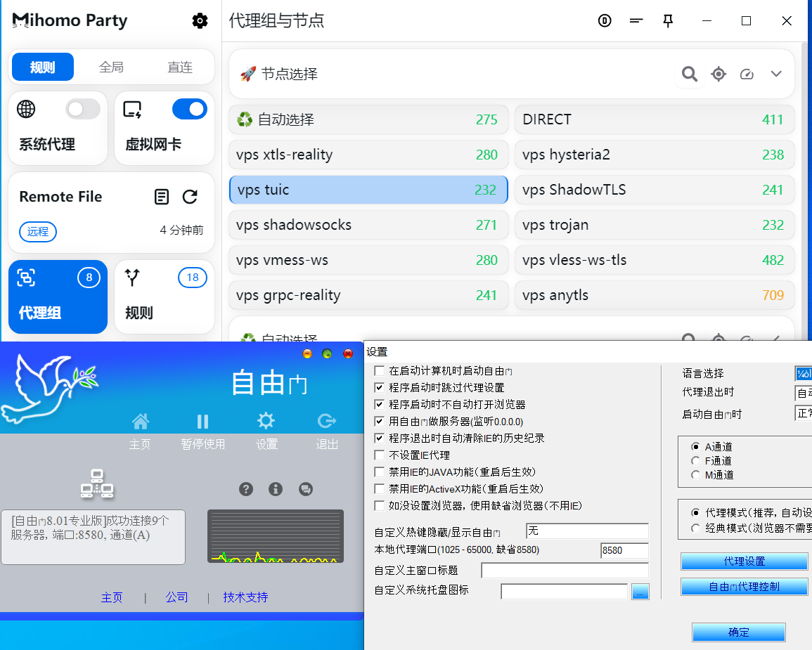Click the 远程 tag on Remote File
The height and width of the screenshot is (650, 812).
(x=38, y=231)
